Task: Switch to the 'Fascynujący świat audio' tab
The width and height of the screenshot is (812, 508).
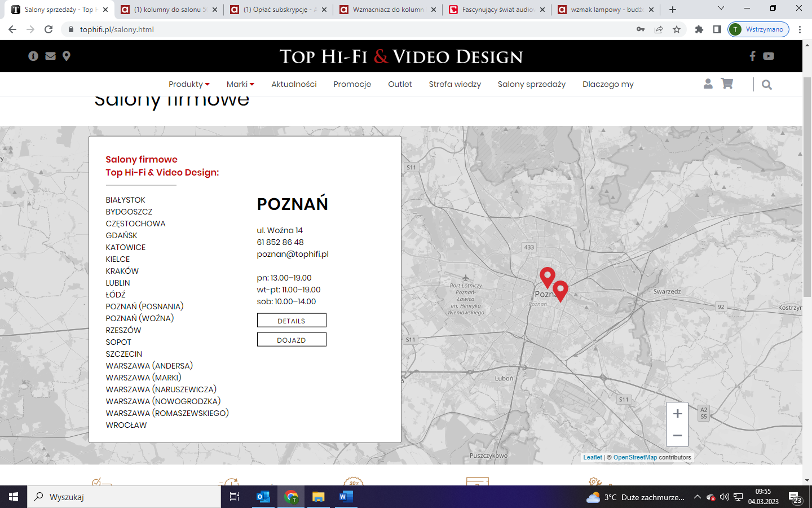Action: pos(497,10)
